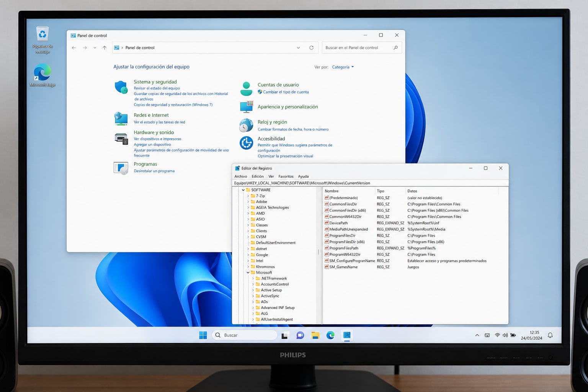Click the registry path address bar

click(371, 183)
